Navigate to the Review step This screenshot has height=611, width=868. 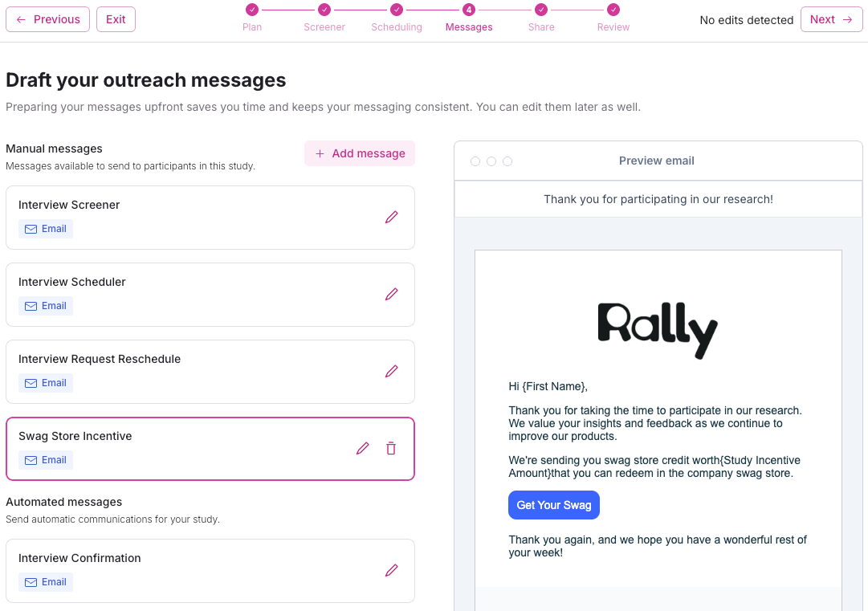(x=613, y=10)
